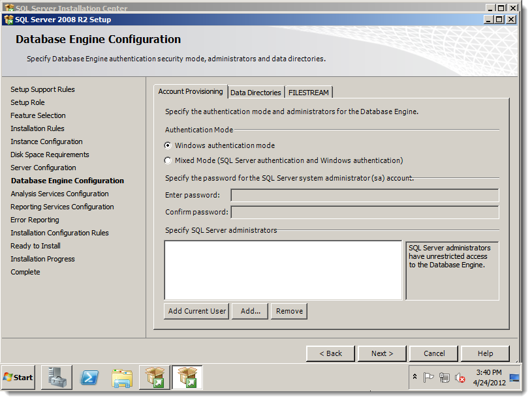
Task: Click Analysis Services Configuration step
Action: click(x=59, y=194)
